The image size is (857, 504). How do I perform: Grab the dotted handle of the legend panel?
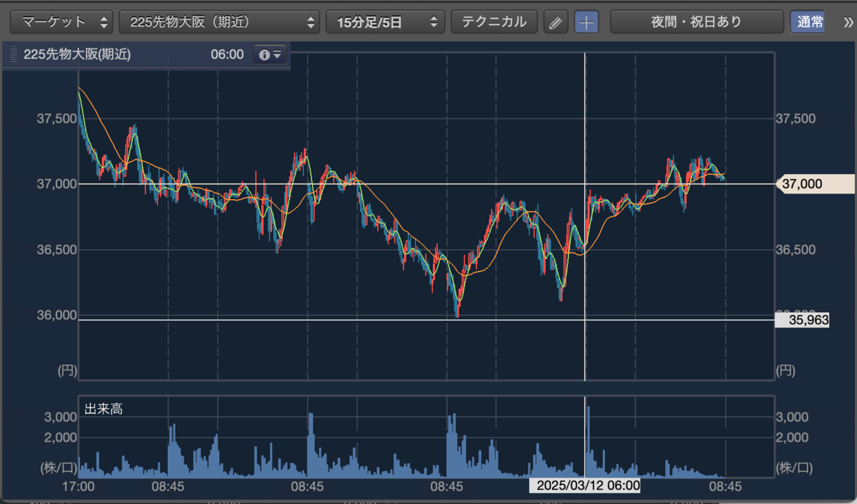pos(13,54)
